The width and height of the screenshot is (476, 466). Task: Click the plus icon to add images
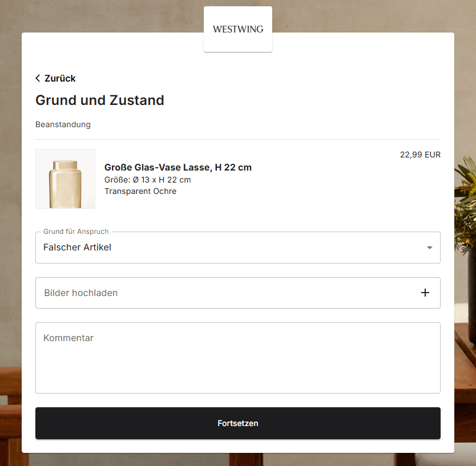(x=425, y=293)
